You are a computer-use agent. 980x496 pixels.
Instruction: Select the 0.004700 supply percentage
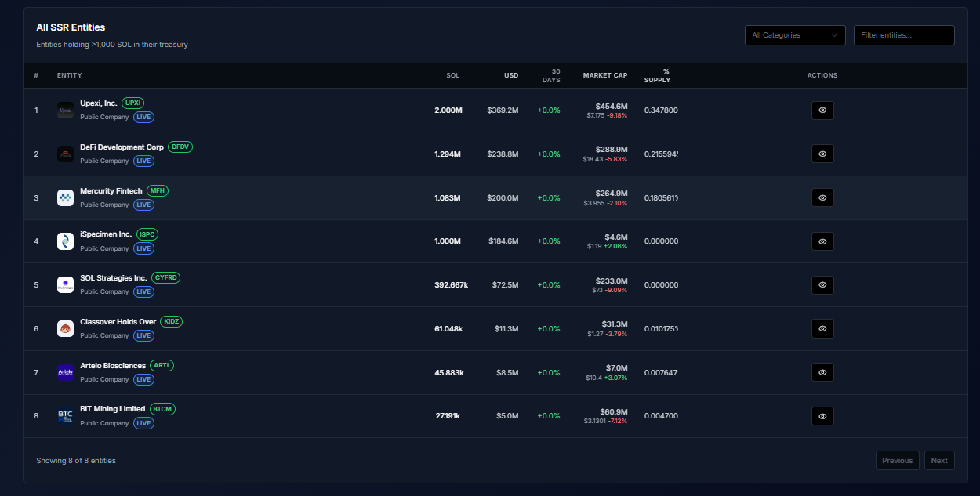click(661, 416)
